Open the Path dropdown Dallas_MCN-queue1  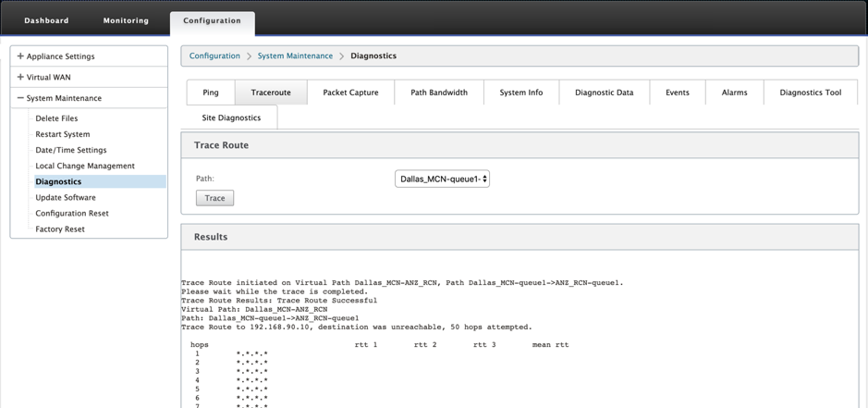tap(442, 179)
